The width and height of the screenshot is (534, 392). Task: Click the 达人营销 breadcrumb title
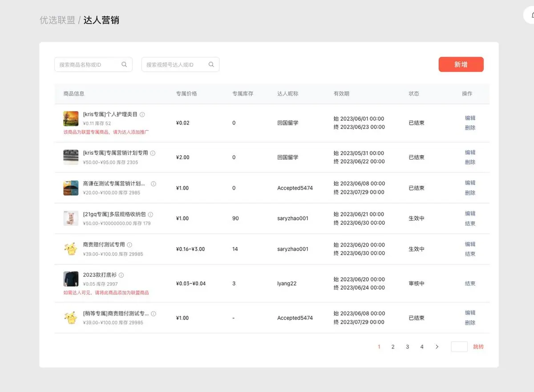[x=101, y=20]
